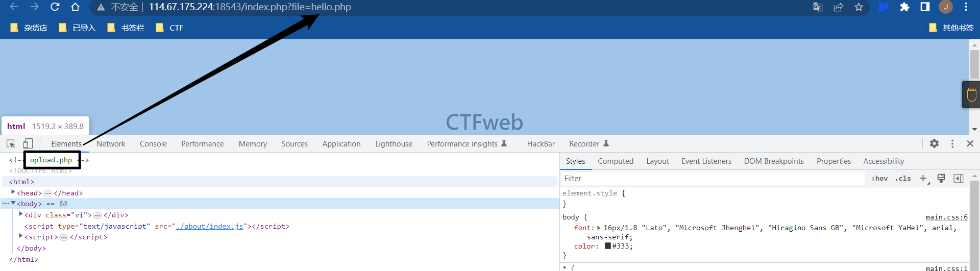Viewport: 980px width, 271px height.
Task: Click the not-secure warning triangle icon
Action: [101, 7]
